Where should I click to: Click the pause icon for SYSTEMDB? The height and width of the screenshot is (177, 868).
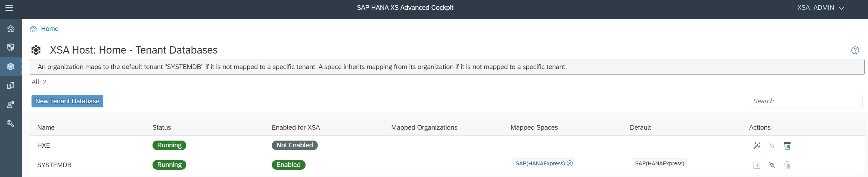(x=757, y=165)
